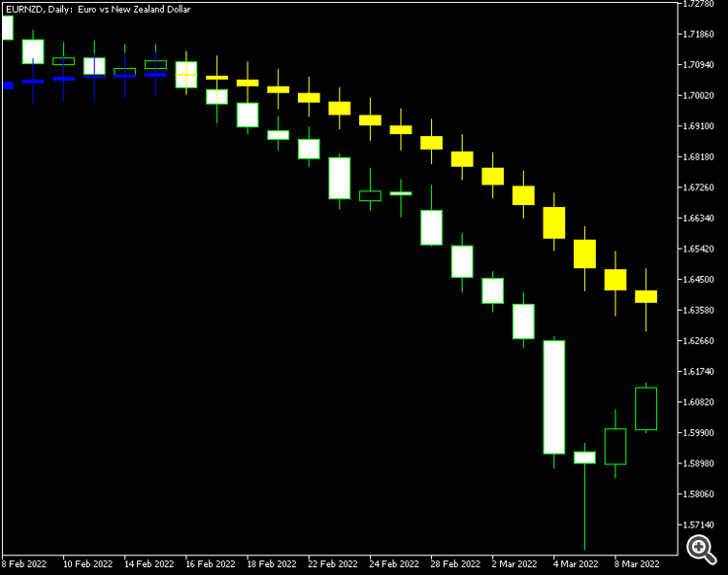Select the last yellow candle above 1.63580
This screenshot has width=728, height=575.
(x=645, y=296)
